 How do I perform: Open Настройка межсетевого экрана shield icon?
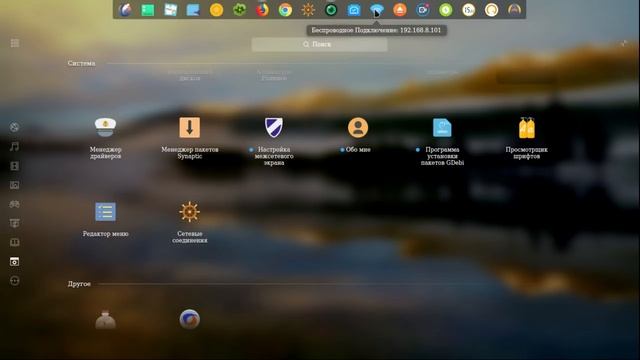[x=273, y=127]
